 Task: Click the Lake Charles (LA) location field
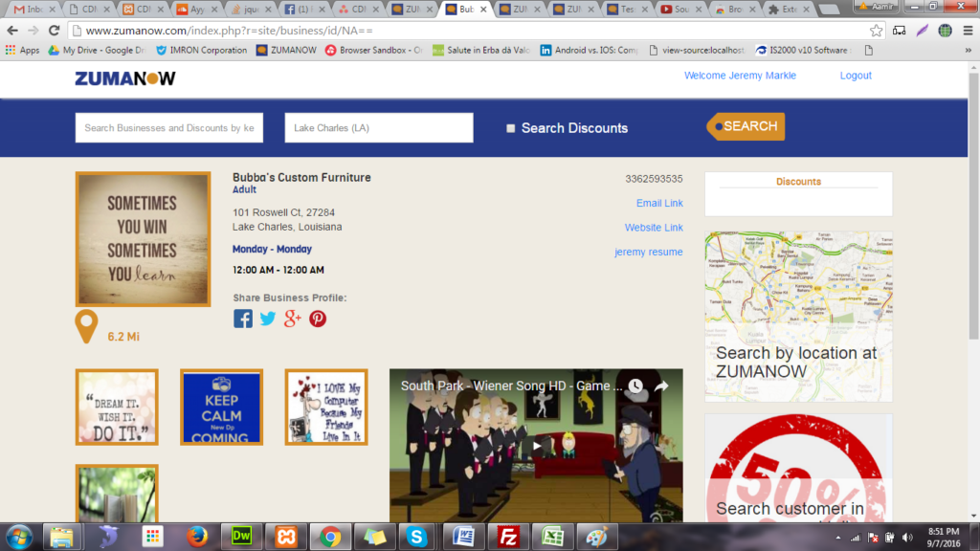coord(379,128)
